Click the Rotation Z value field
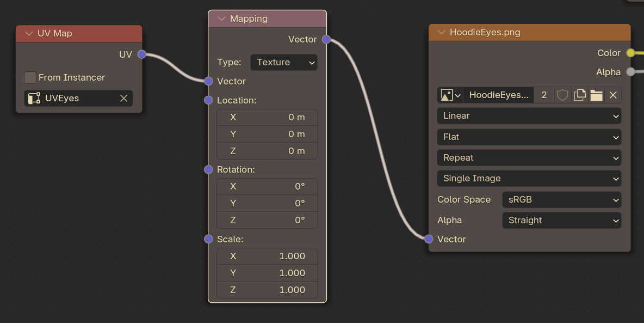 click(267, 220)
